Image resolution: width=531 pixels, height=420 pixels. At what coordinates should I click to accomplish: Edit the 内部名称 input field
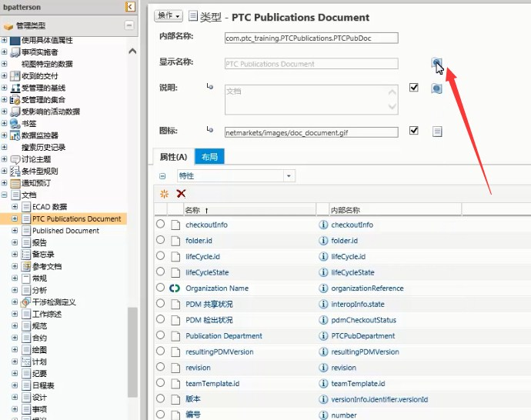(311, 38)
